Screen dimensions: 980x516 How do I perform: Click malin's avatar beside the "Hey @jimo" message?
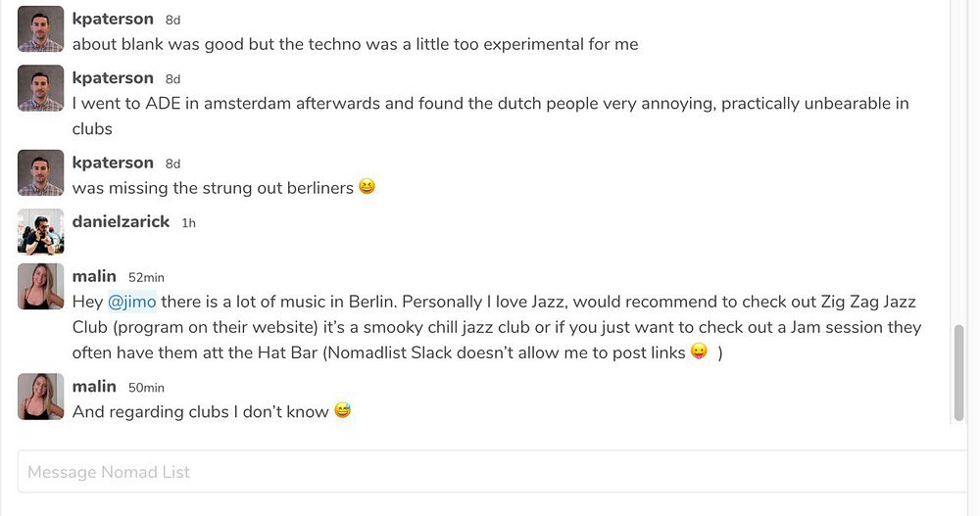click(x=40, y=286)
